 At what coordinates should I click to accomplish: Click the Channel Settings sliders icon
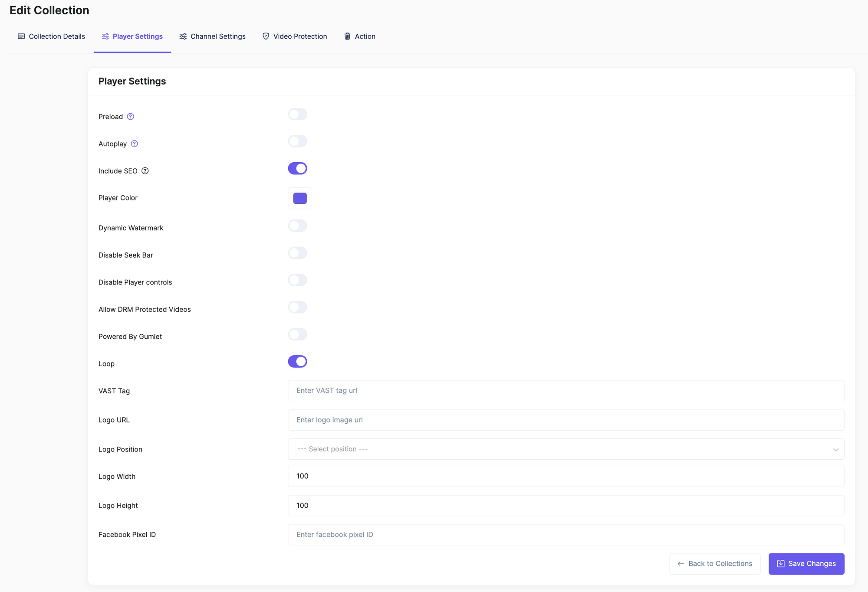point(183,36)
